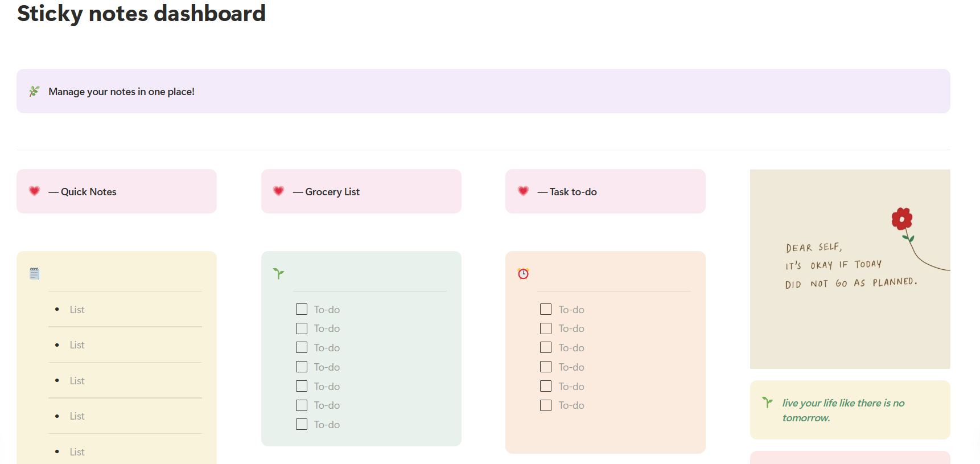Click the Task to-do heading text
Screen dimensions: 980x464
pyautogui.click(x=567, y=192)
